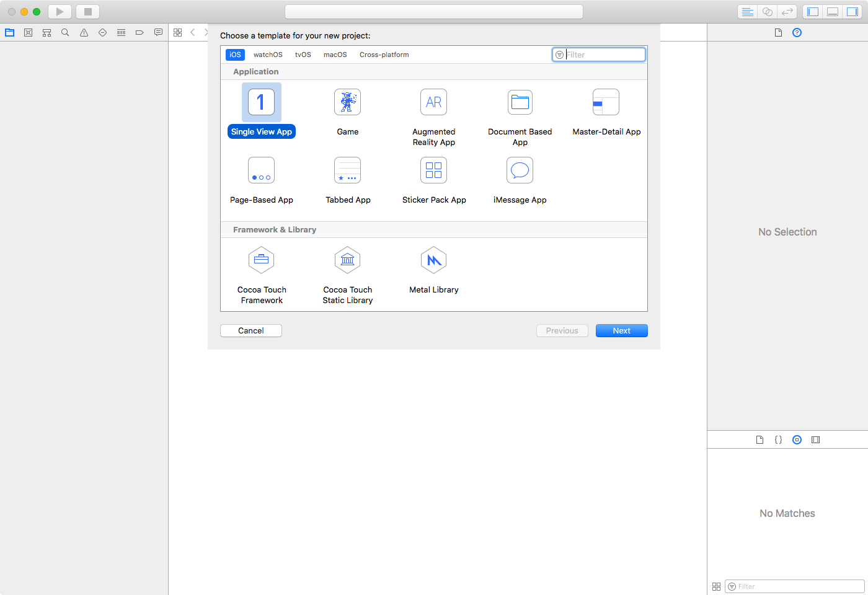The height and width of the screenshot is (595, 868).
Task: Choose the Sticker Pack App template
Action: [x=434, y=180]
